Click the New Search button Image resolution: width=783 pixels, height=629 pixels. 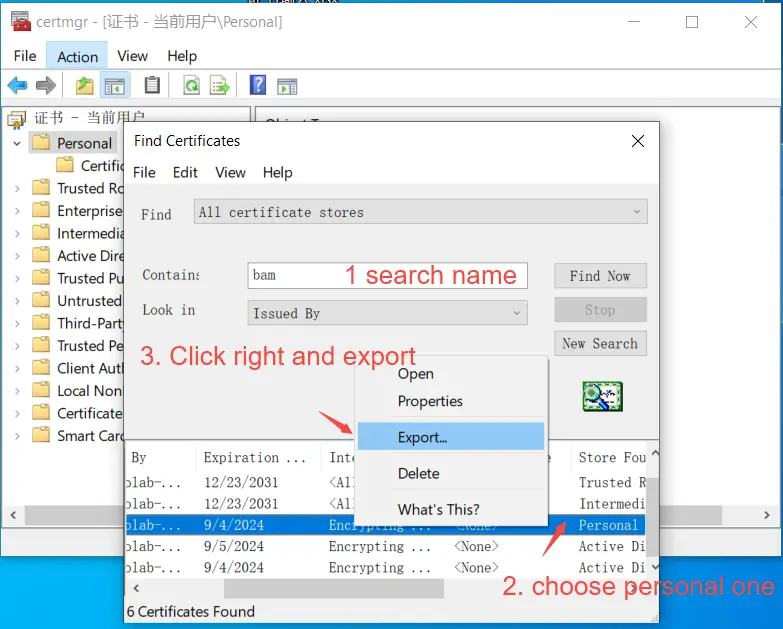click(x=600, y=343)
